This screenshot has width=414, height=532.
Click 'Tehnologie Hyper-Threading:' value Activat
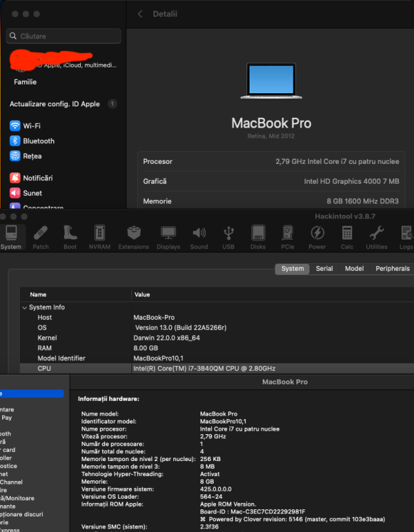[x=209, y=474]
